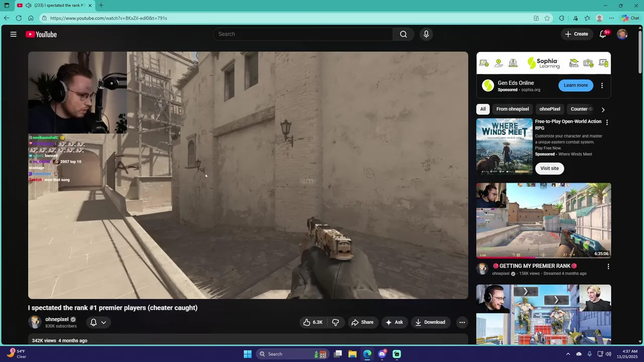
Task: Open the Edge tab actions menu
Action: (7, 6)
